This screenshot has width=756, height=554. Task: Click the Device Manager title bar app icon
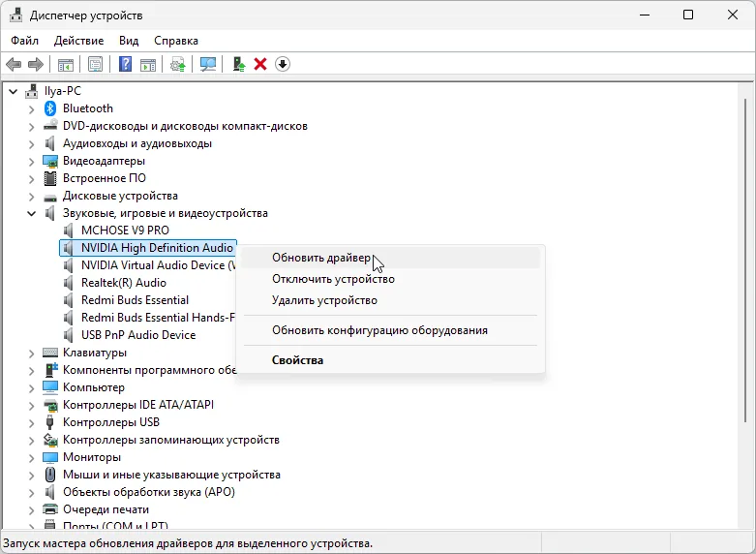[15, 15]
